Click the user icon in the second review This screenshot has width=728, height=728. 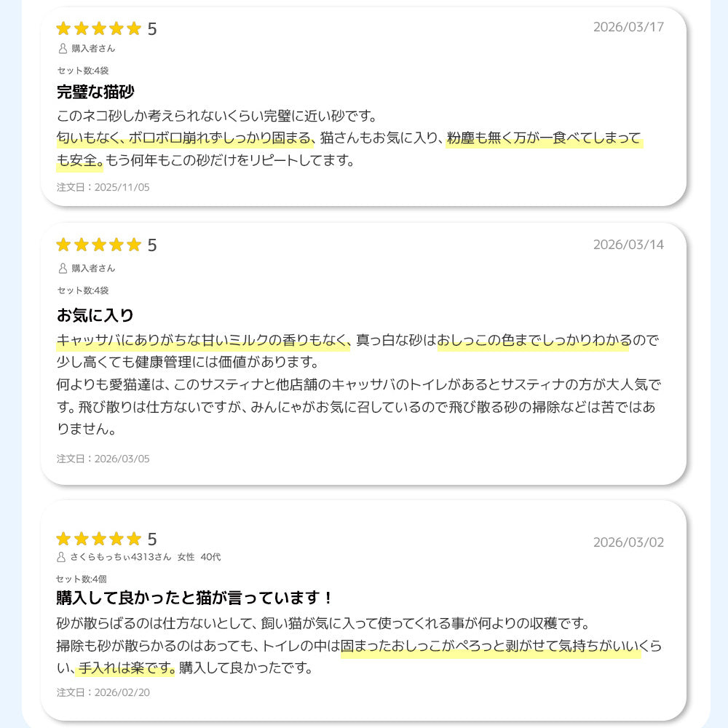pyautogui.click(x=62, y=268)
